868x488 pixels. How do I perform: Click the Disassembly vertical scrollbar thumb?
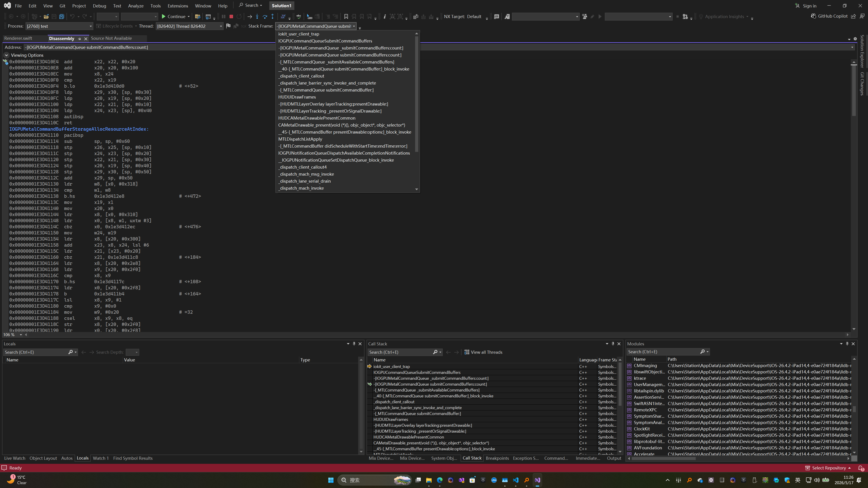pyautogui.click(x=854, y=91)
